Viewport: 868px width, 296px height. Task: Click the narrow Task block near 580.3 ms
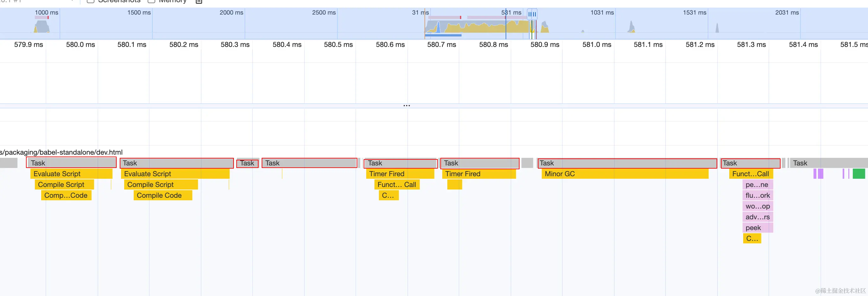point(248,163)
